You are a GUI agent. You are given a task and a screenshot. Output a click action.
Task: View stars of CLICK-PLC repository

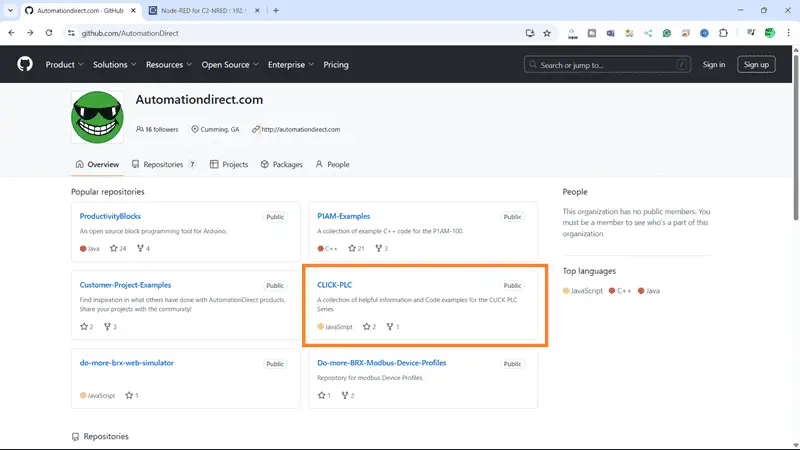pos(369,327)
